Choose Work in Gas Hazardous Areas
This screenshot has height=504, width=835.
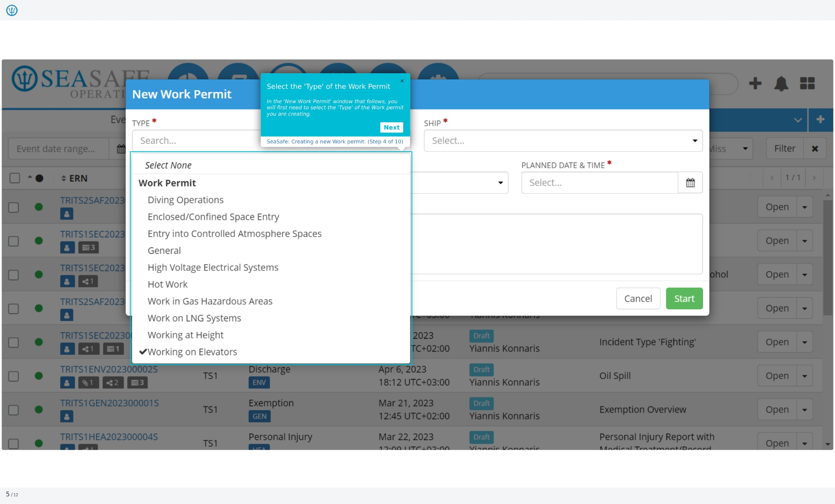(x=210, y=301)
